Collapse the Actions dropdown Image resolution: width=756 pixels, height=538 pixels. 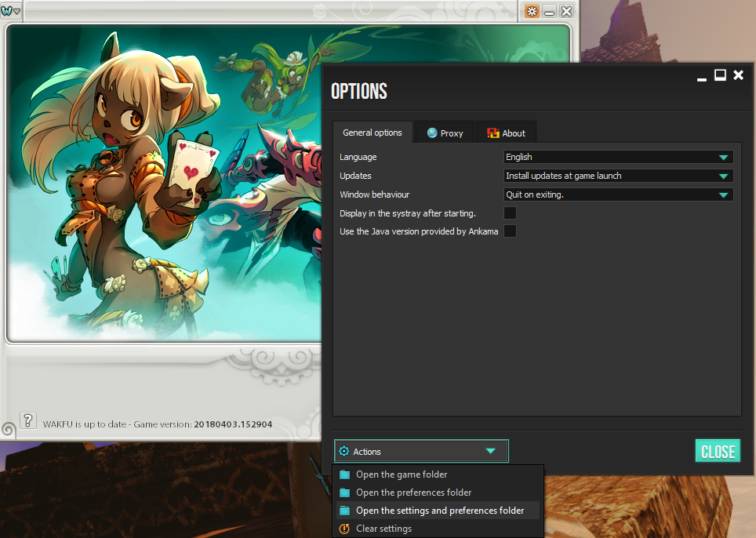(x=421, y=451)
